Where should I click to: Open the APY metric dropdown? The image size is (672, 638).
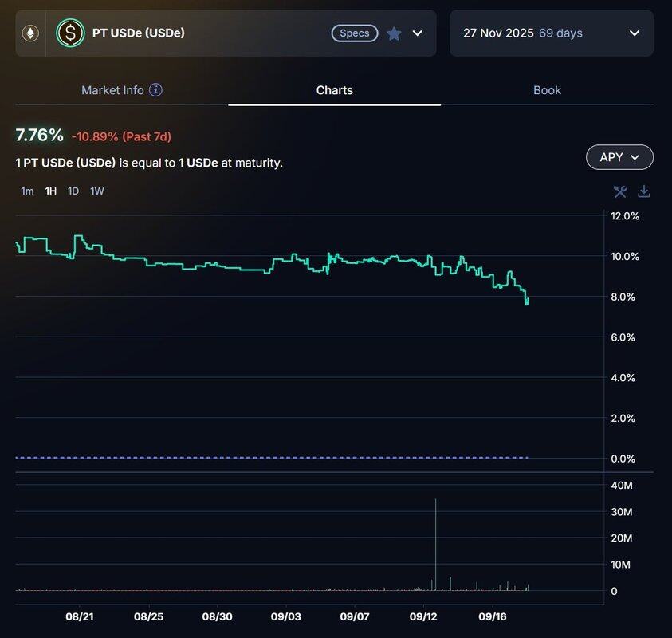pyautogui.click(x=619, y=157)
